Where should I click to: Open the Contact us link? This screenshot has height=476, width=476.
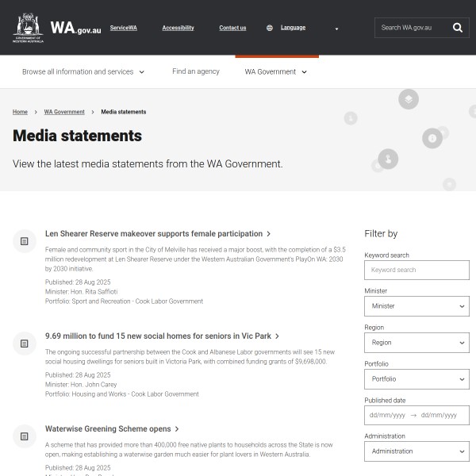click(x=232, y=28)
